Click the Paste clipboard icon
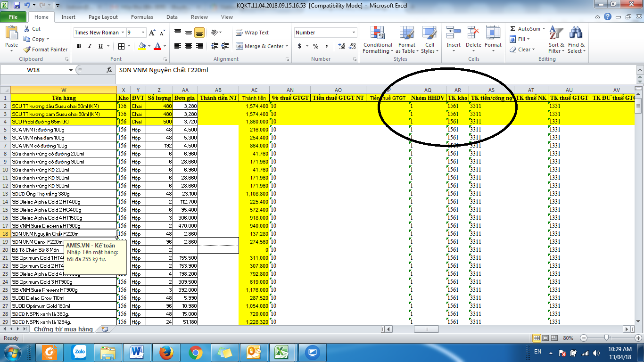 (x=11, y=33)
